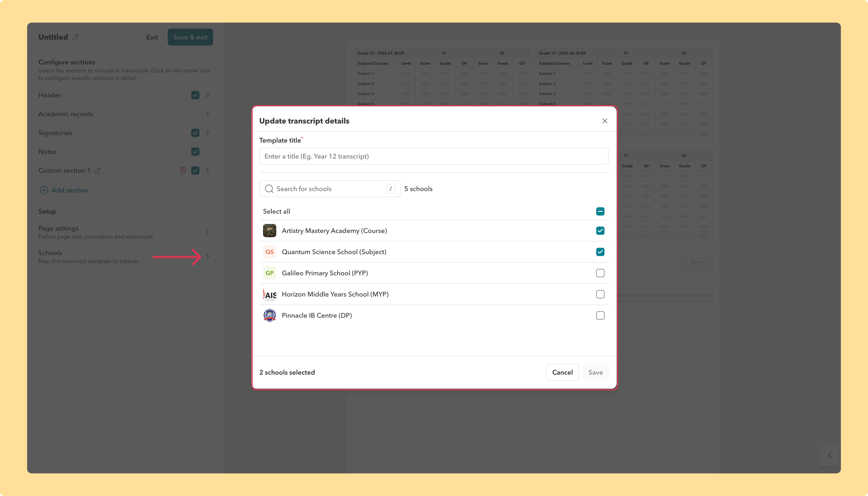Click the Quantum Science School (Subject) name

coord(334,252)
